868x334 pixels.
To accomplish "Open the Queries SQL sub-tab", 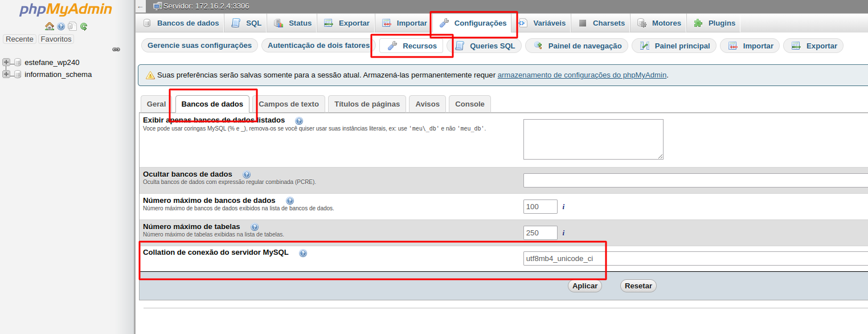I will click(x=485, y=46).
